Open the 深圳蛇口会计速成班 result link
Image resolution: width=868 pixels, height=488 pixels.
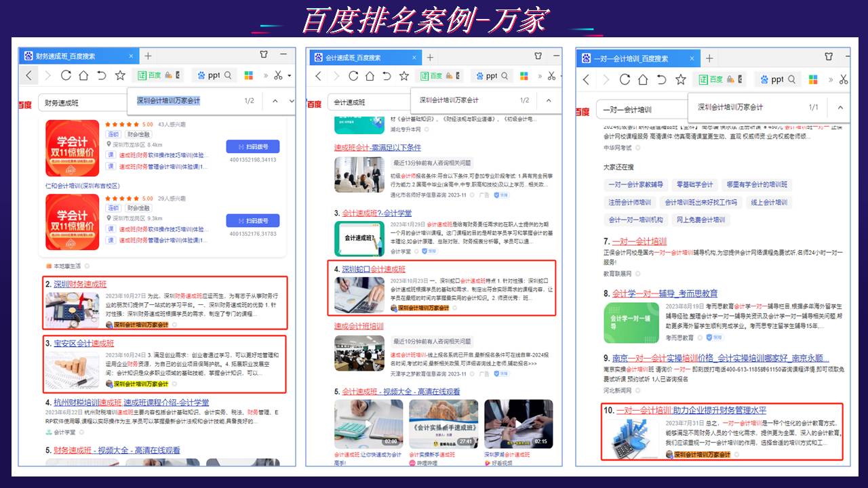374,269
